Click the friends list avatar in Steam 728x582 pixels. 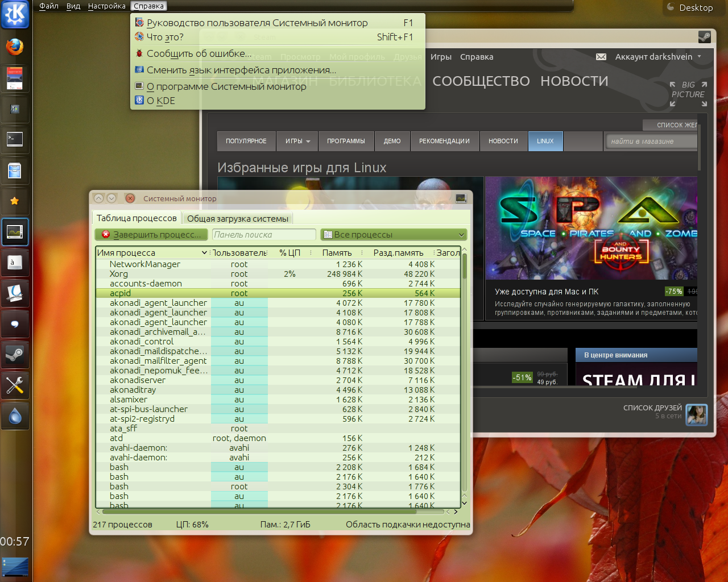click(x=697, y=415)
